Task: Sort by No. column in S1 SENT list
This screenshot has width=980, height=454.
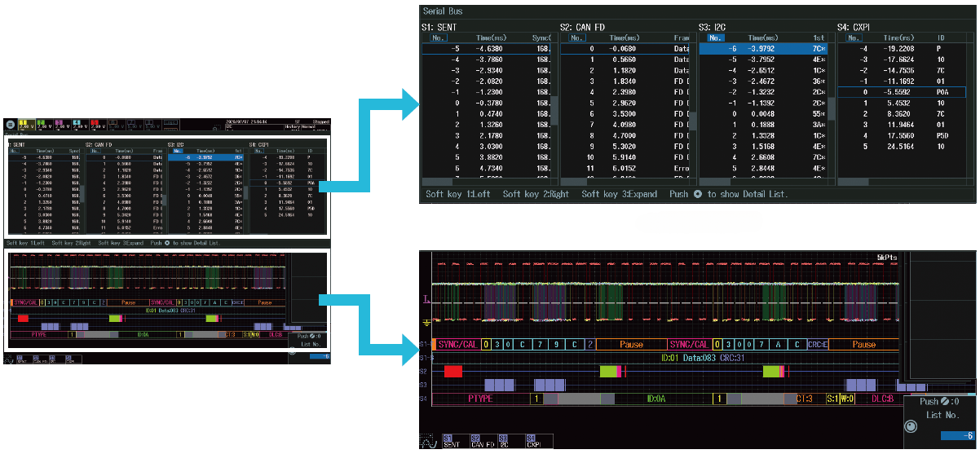Action: point(438,37)
